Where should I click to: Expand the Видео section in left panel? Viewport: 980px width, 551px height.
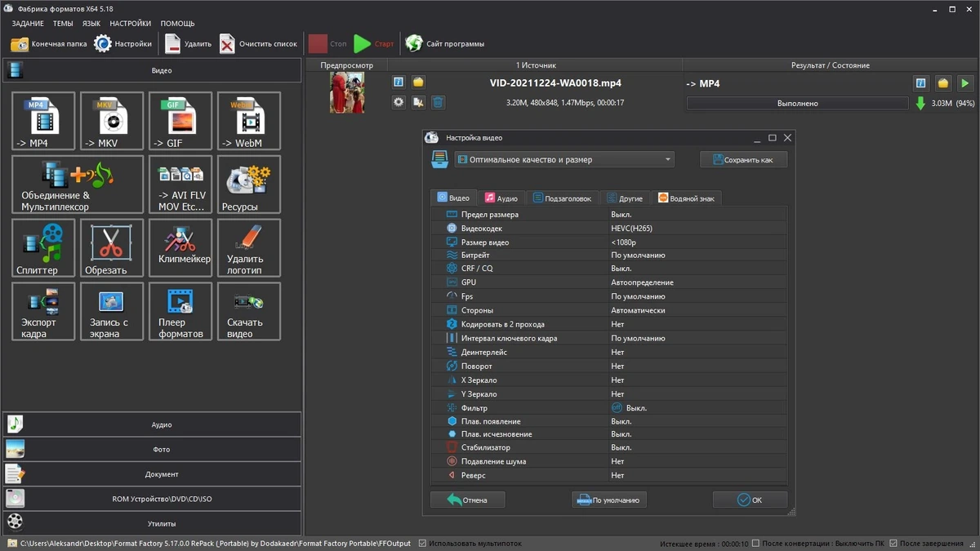coord(152,71)
